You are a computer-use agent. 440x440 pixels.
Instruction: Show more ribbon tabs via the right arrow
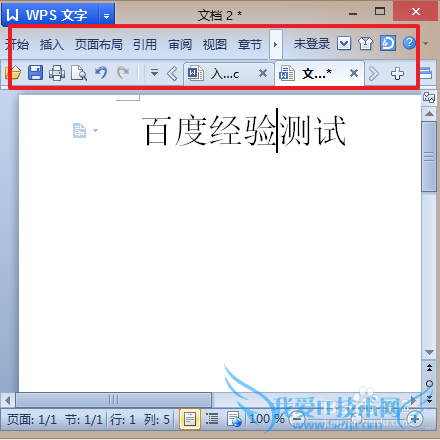click(x=276, y=44)
